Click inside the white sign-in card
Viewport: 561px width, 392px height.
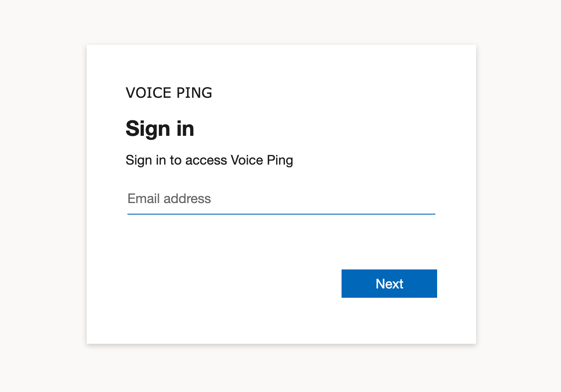coord(281,243)
